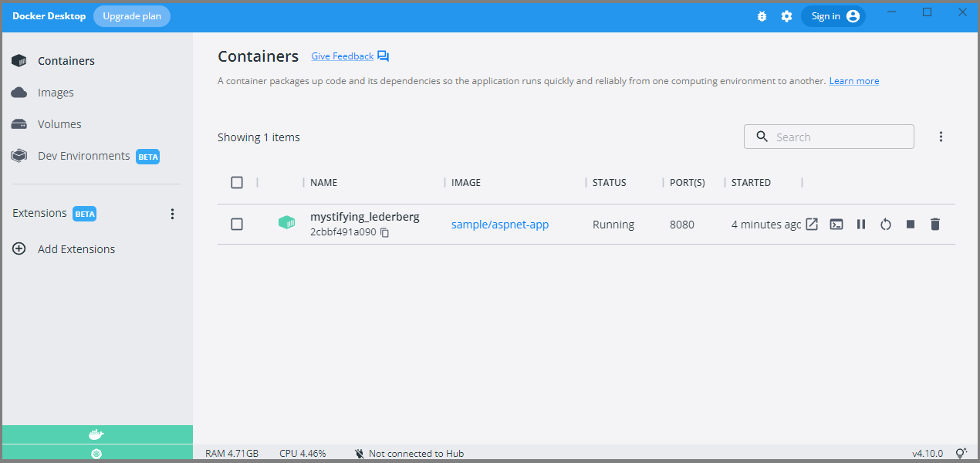Open the mystifying_lederberg container name

click(x=365, y=217)
